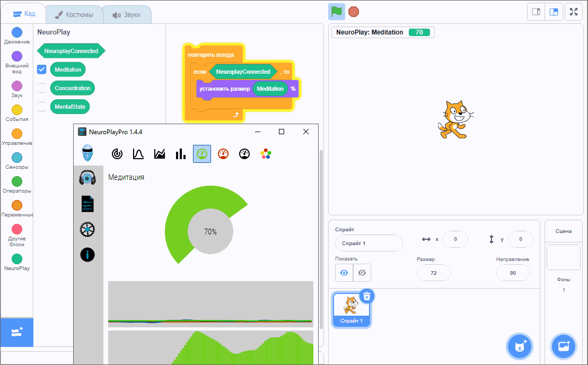Click the NeuroPlay: Meditation stage monitor
This screenshot has height=365, width=588.
coord(383,32)
